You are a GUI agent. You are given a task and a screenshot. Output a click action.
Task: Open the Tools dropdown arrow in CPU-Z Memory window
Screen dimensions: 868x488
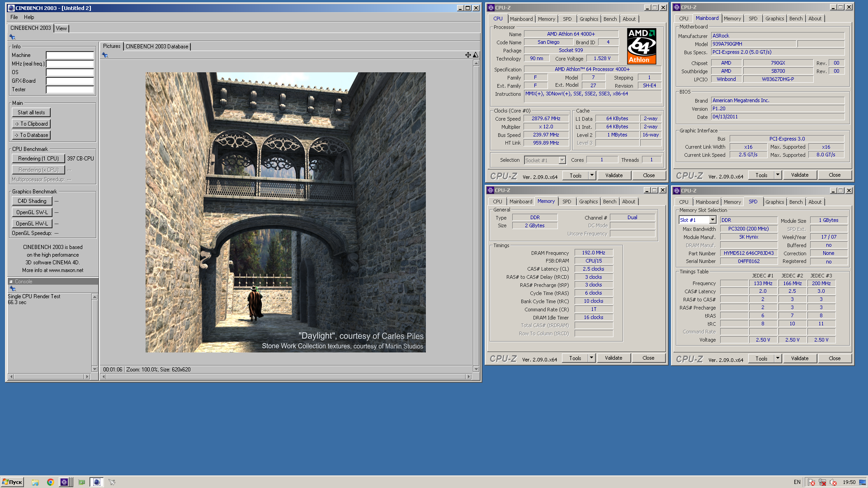click(591, 358)
